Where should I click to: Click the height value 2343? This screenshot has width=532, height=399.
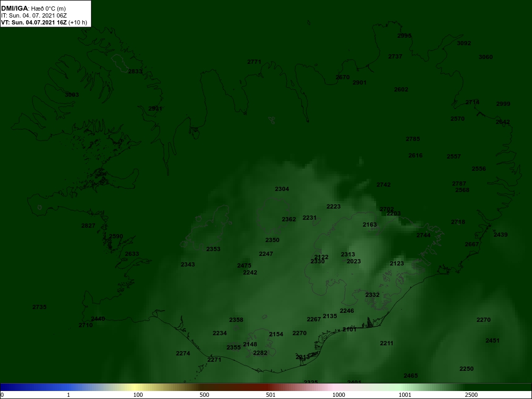point(188,264)
